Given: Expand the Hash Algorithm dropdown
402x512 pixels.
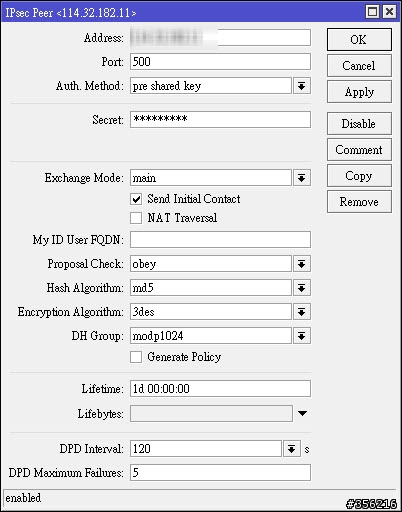Looking at the screenshot, I should click(x=302, y=288).
